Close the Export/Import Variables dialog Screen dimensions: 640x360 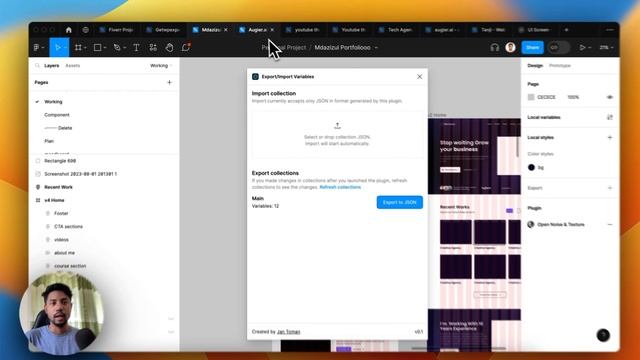pos(420,77)
